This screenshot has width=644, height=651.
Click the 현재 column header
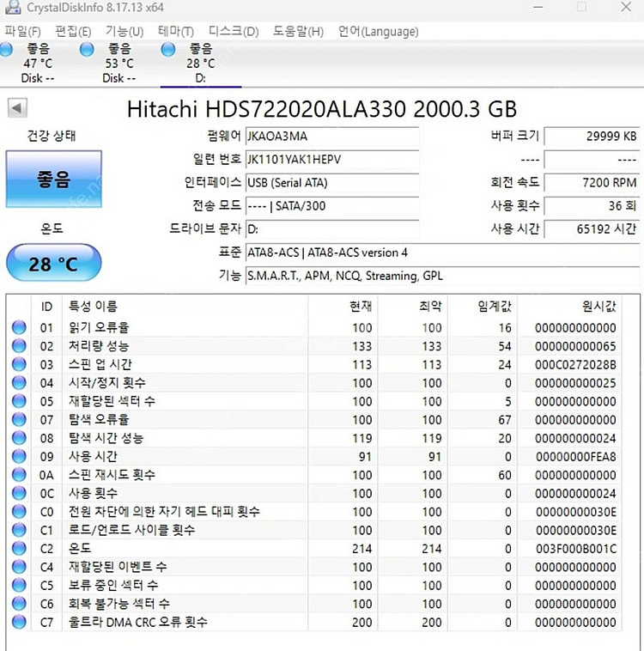click(x=343, y=307)
